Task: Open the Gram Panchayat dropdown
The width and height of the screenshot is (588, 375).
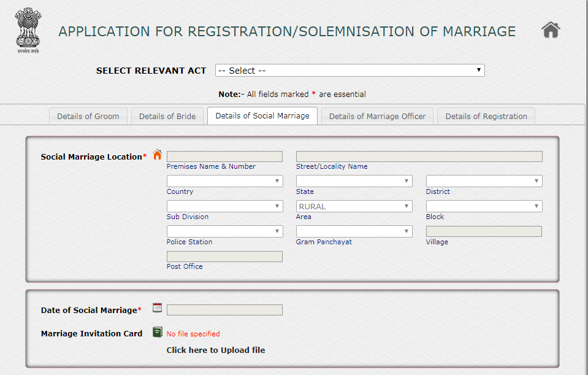Action: (x=354, y=231)
